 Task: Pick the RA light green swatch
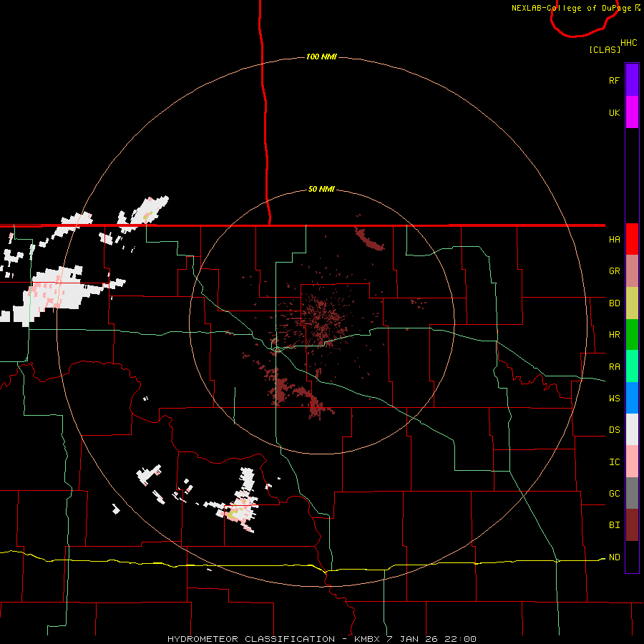tap(632, 366)
